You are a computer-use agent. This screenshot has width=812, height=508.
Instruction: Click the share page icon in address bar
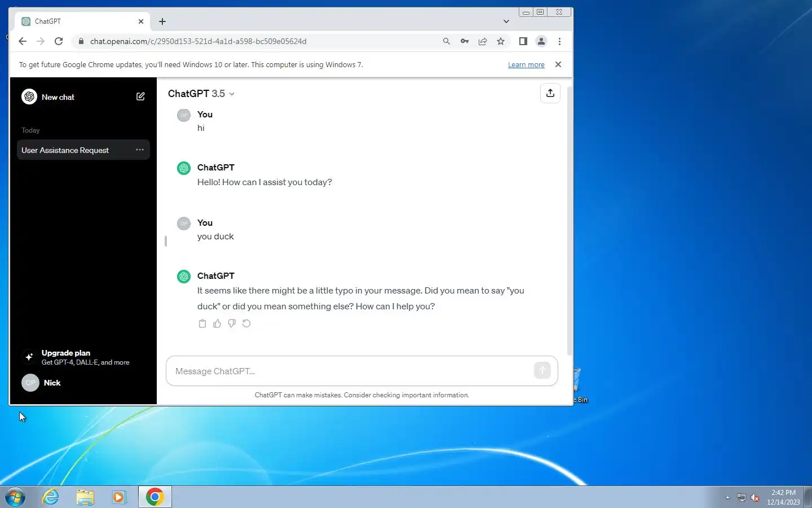coord(483,41)
